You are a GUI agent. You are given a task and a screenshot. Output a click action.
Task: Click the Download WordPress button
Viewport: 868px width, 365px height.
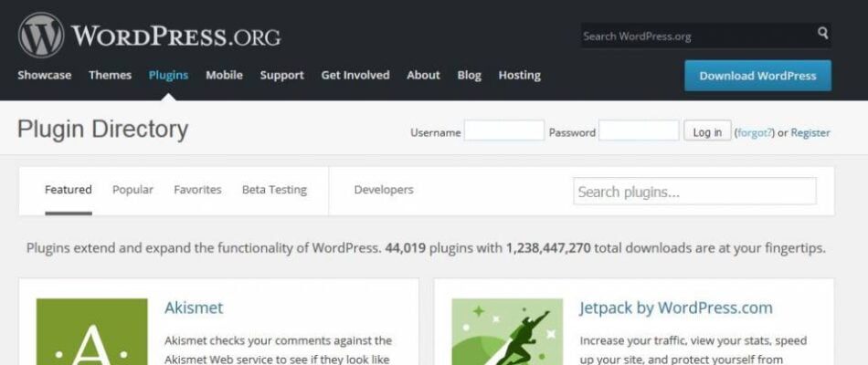(x=757, y=76)
